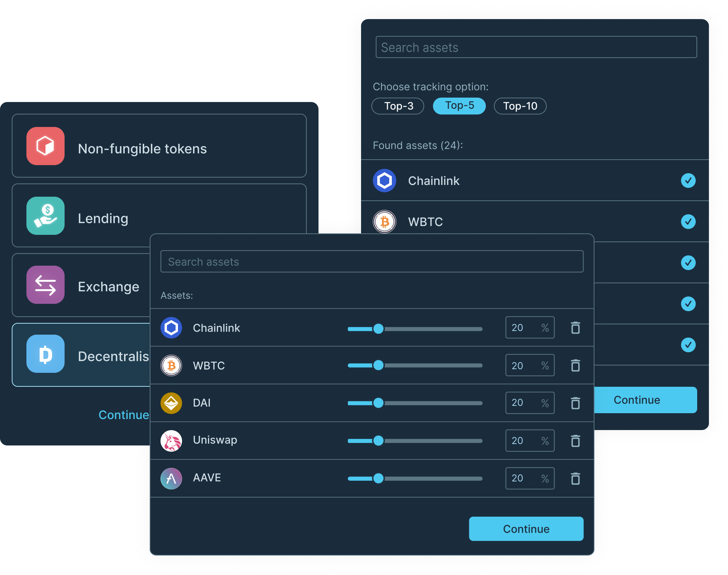Delete AAVE row with trash icon
Viewport: 728px width, 575px height.
[x=575, y=478]
